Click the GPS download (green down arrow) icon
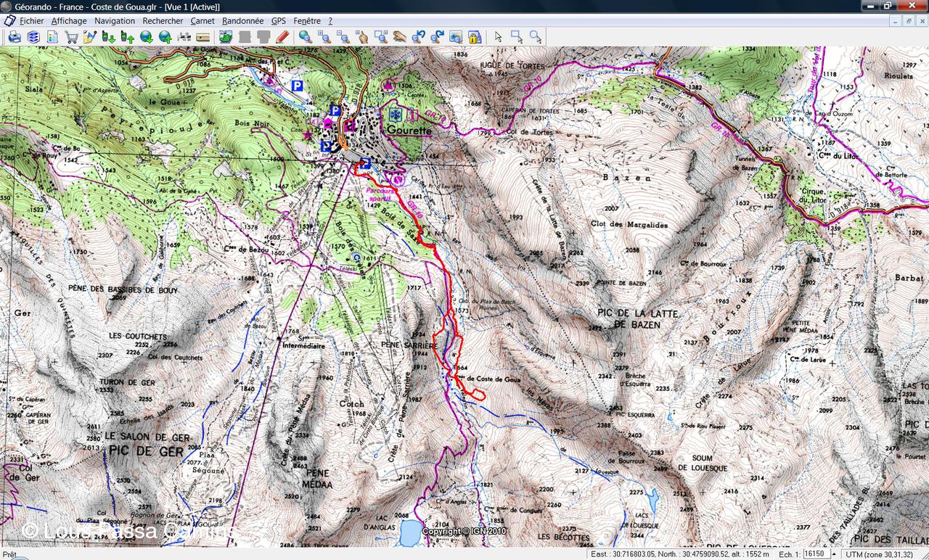Viewport: 929px width, 560px height. click(109, 37)
